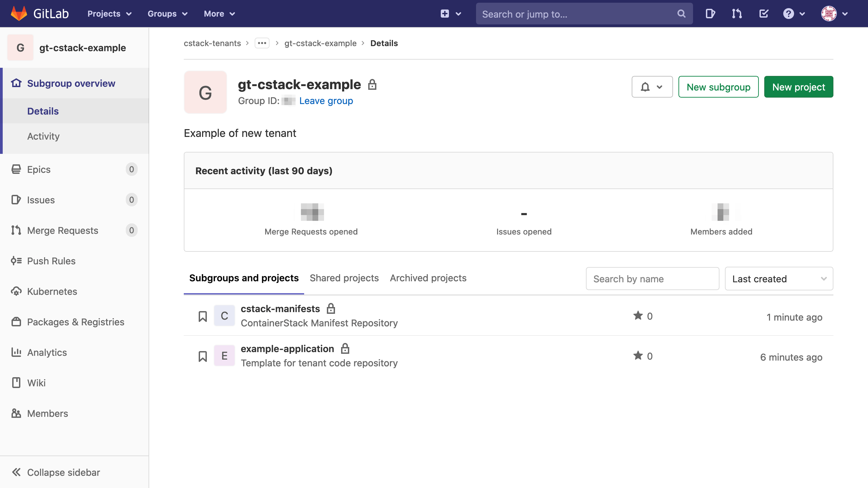The height and width of the screenshot is (488, 868).
Task: Select the Epics item in sidebar
Action: click(38, 169)
